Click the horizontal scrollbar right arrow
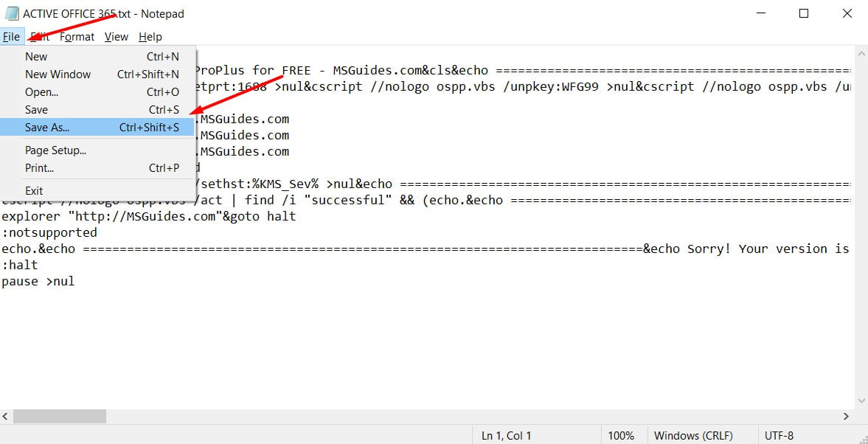The width and height of the screenshot is (868, 444). [847, 416]
